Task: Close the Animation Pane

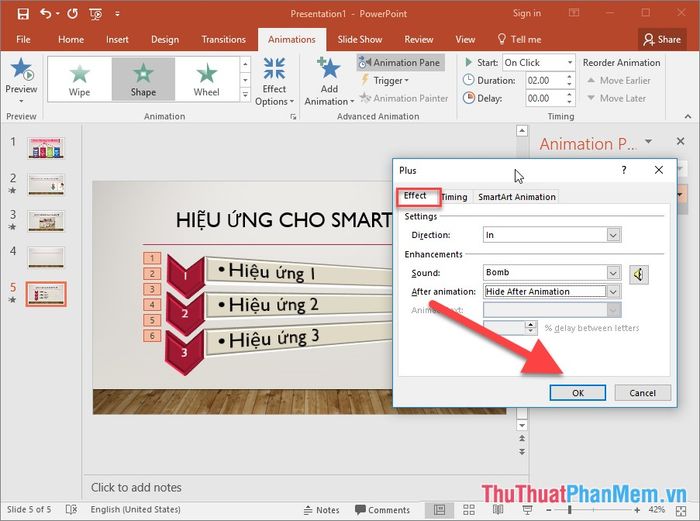Action: pos(680,142)
